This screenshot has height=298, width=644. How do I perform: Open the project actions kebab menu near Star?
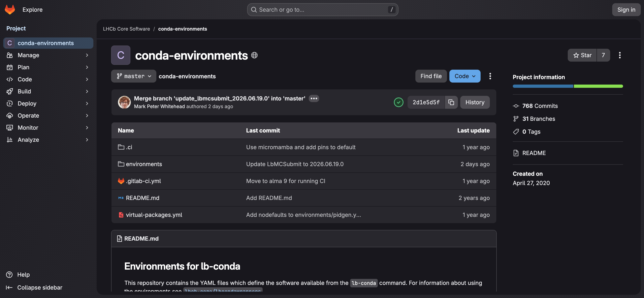[x=620, y=55]
